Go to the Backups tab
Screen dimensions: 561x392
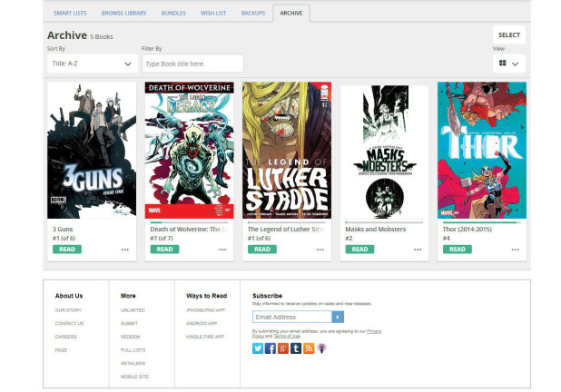point(253,14)
